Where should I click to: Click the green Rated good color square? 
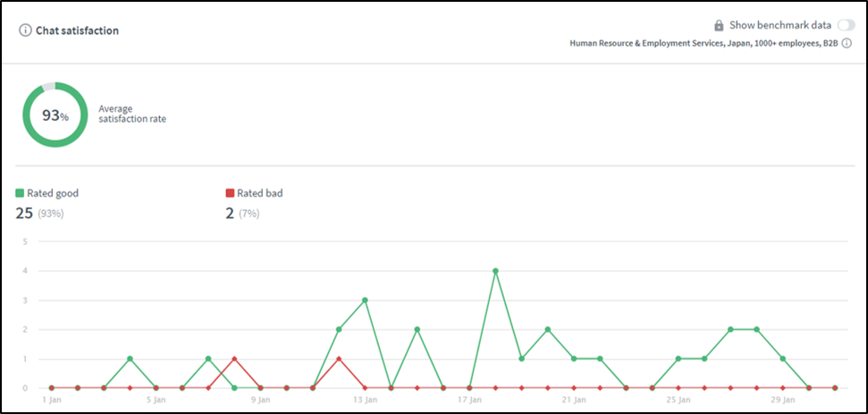[21, 192]
